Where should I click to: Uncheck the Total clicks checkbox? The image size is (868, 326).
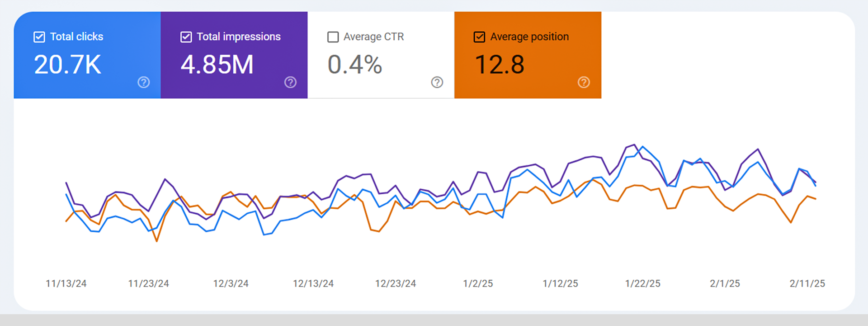point(39,37)
